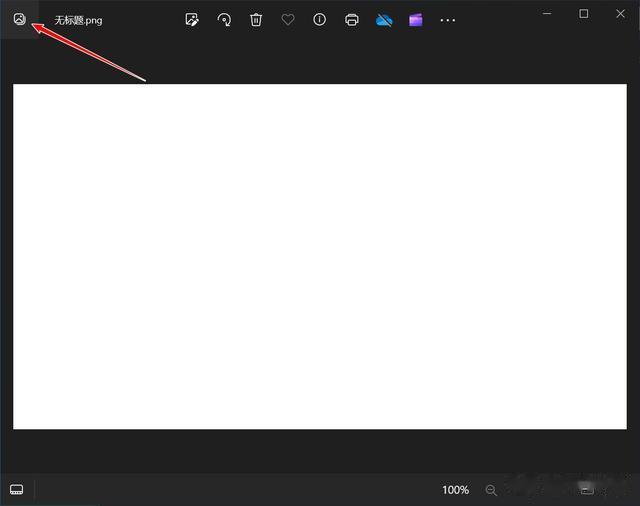Click the OneDrive cloud icon
Screen dimensions: 640x506
(x=384, y=20)
